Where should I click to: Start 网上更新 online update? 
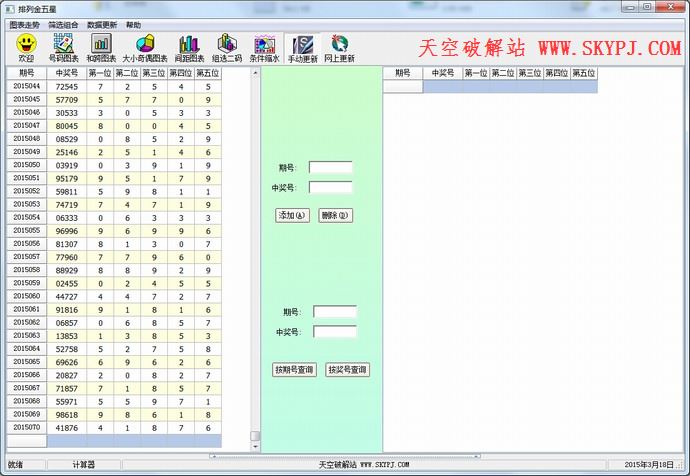click(x=339, y=47)
